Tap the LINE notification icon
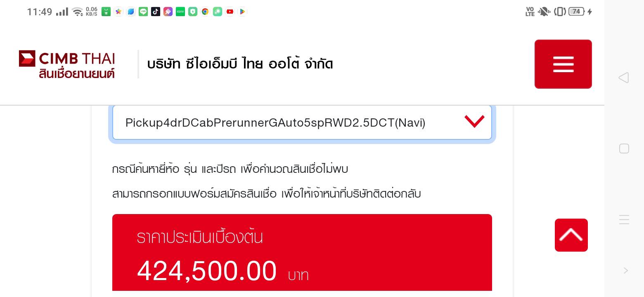The height and width of the screenshot is (297, 644). 143,12
